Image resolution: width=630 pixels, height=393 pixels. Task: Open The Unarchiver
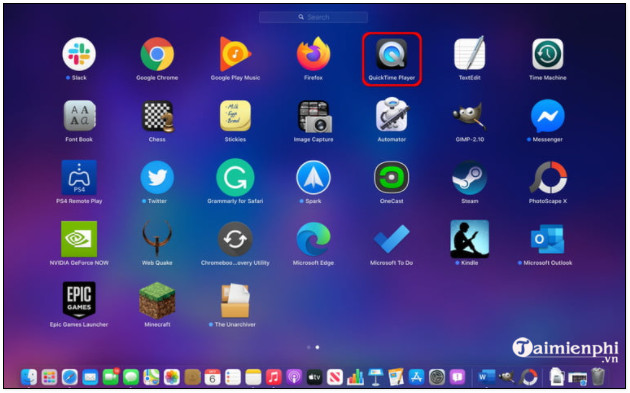click(x=235, y=301)
